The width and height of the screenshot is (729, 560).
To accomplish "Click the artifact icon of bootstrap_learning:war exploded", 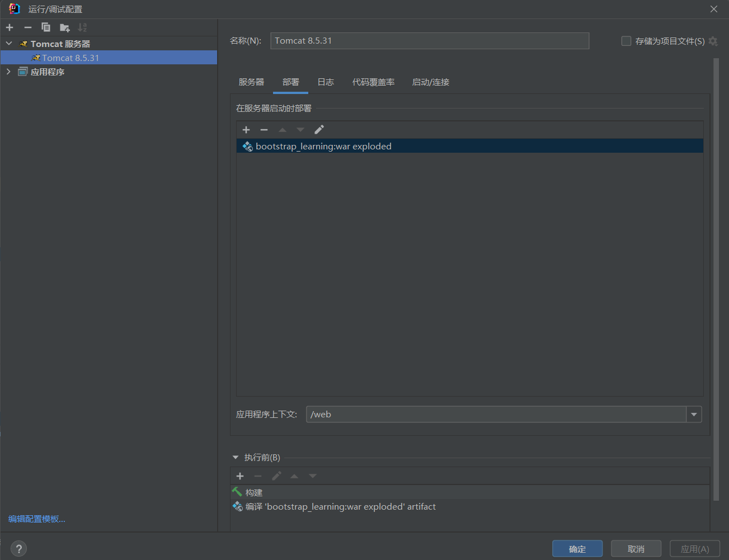I will click(247, 147).
